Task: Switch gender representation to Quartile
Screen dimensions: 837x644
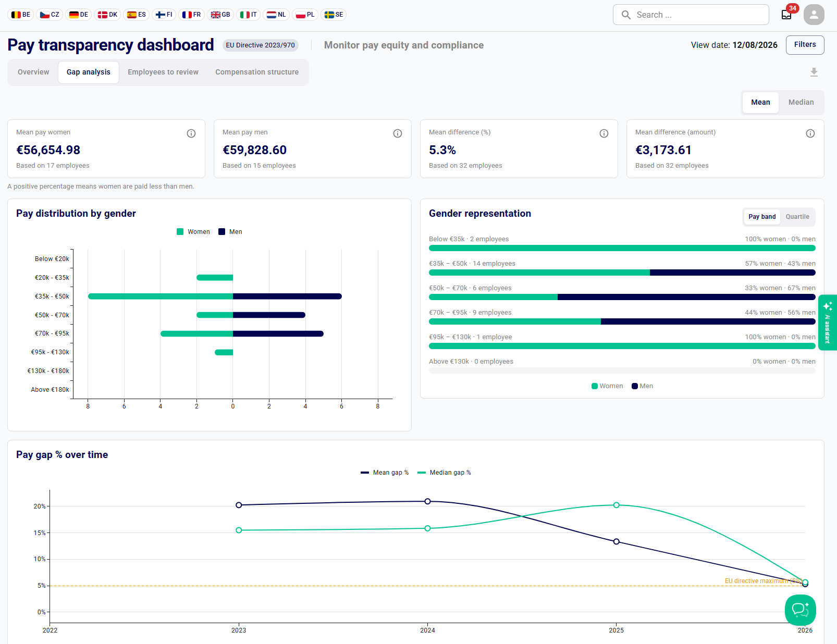Action: pos(797,217)
